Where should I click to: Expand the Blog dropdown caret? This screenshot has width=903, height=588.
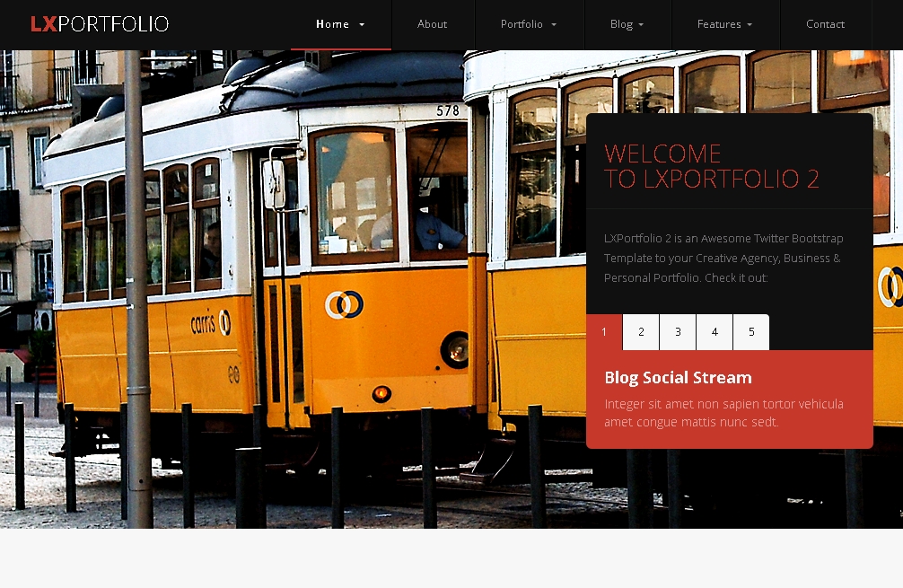tap(641, 25)
